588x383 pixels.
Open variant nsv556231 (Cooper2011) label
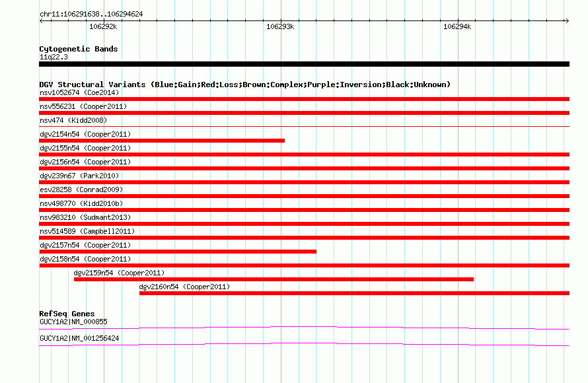[83, 106]
